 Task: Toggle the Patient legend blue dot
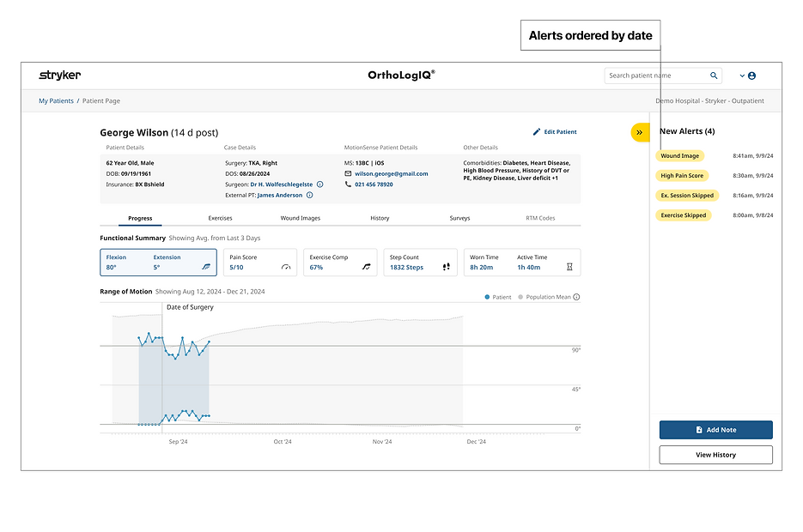(x=487, y=297)
